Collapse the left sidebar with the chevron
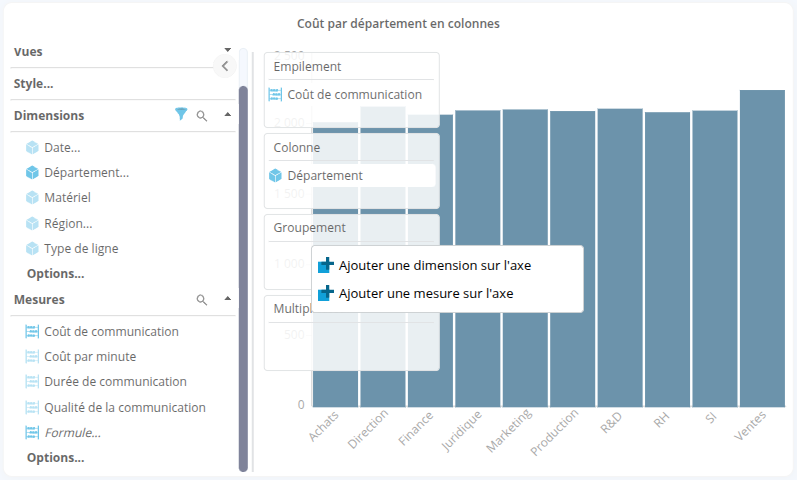The image size is (797, 480). tap(225, 66)
